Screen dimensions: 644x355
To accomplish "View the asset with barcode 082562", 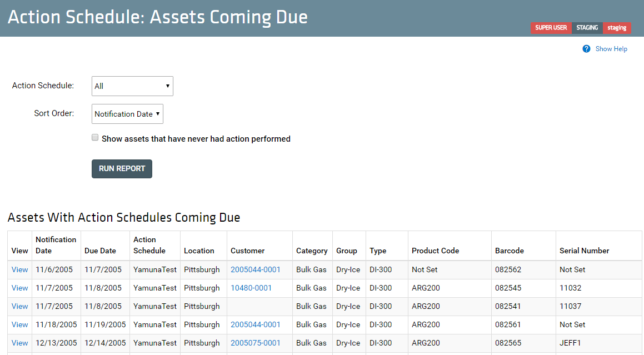I will click(x=19, y=269).
